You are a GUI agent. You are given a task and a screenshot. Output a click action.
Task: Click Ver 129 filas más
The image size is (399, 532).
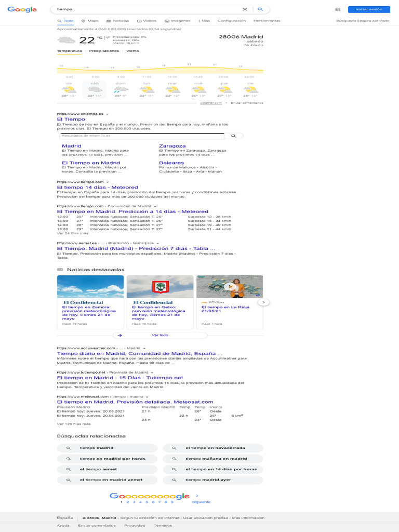point(74,424)
